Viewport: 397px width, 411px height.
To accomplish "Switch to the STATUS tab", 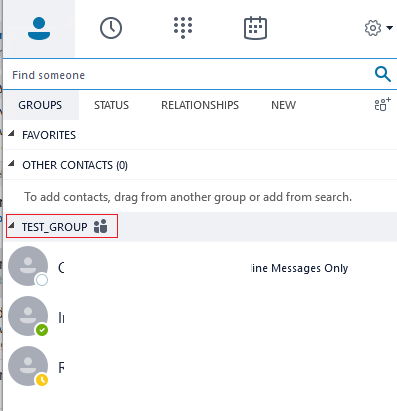I will pyautogui.click(x=111, y=105).
